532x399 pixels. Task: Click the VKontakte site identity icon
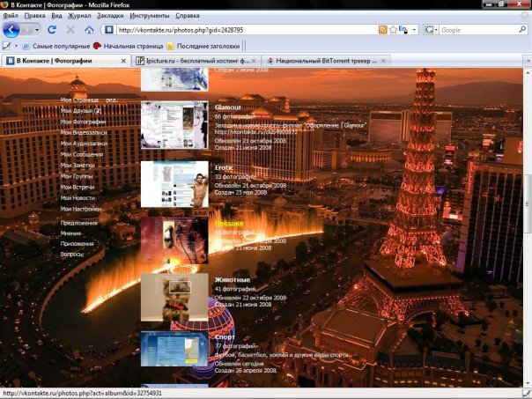tap(108, 30)
